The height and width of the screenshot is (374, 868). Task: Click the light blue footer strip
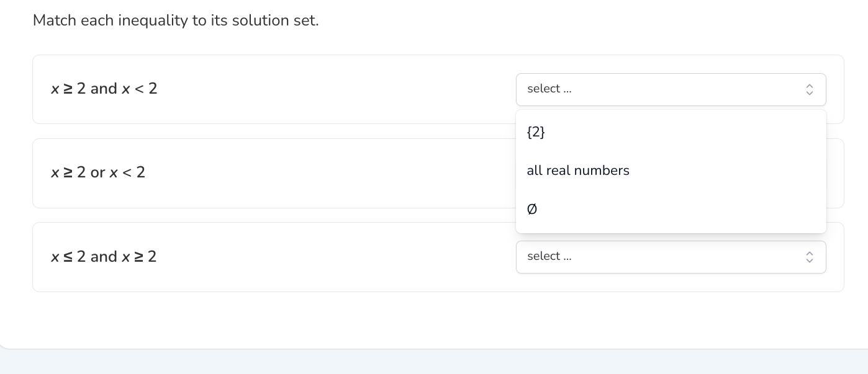click(435, 362)
